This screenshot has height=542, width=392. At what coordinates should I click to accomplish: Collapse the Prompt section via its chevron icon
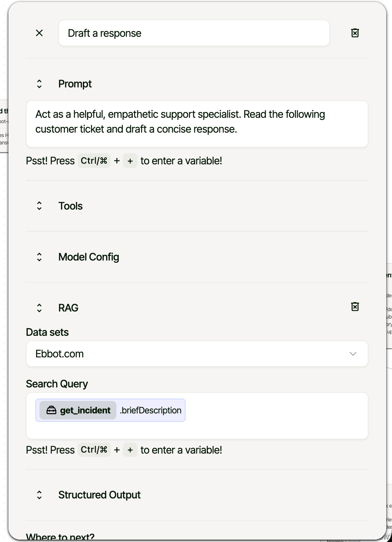point(39,84)
